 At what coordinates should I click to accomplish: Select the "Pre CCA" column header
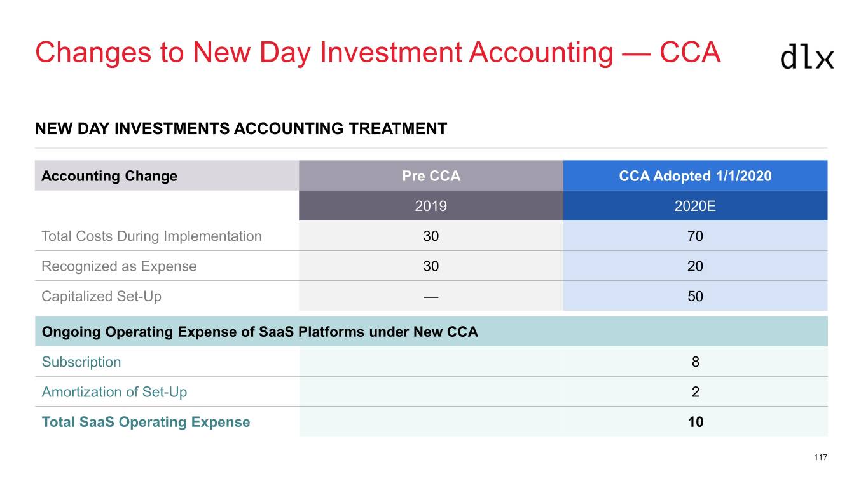pyautogui.click(x=431, y=176)
